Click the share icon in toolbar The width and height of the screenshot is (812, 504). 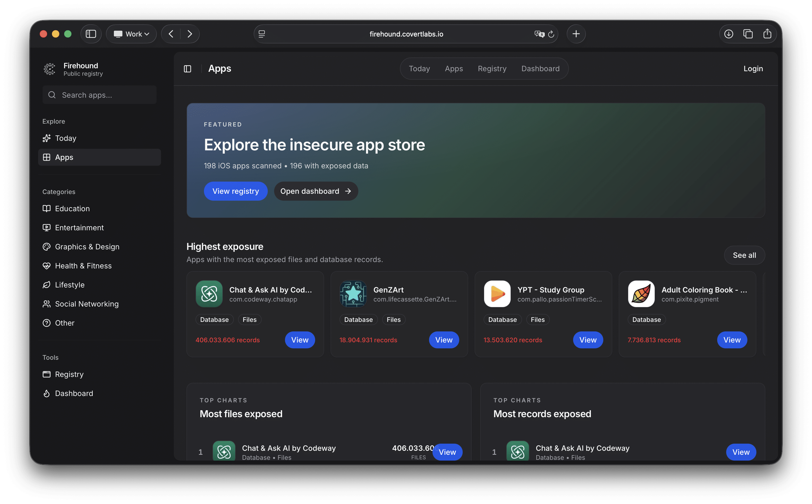point(767,34)
